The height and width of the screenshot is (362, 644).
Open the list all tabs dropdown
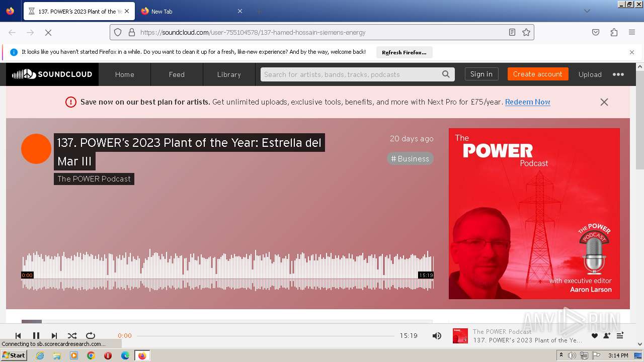point(587,11)
